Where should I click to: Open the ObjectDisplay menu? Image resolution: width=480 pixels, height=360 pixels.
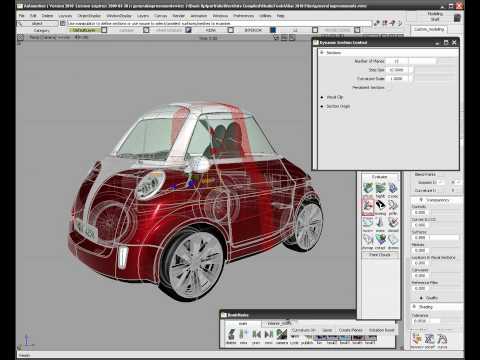tap(89, 16)
